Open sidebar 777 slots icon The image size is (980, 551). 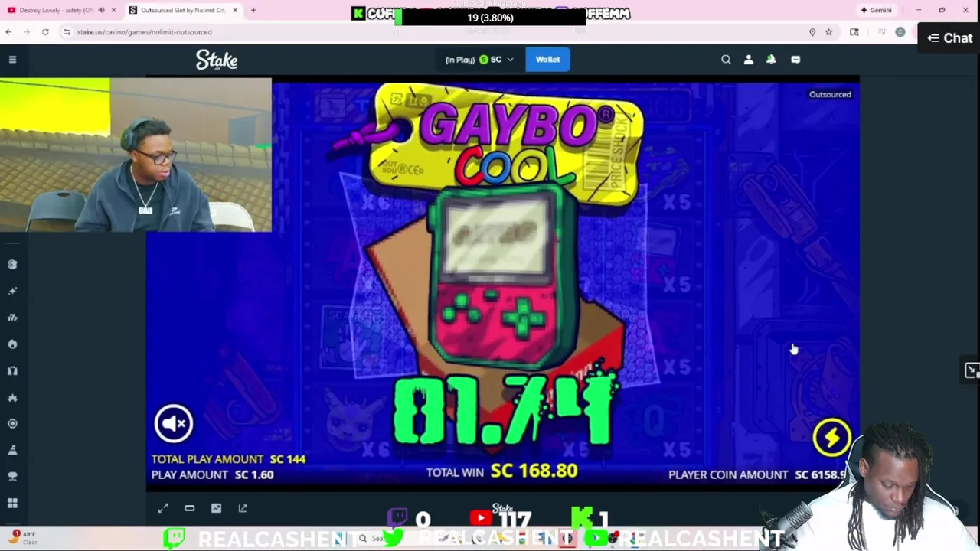[x=12, y=317]
